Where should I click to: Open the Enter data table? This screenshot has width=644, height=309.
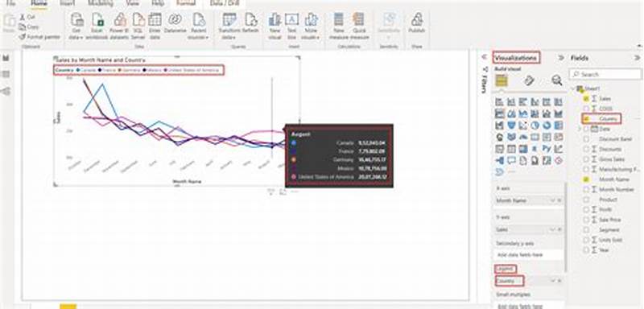[x=155, y=26]
